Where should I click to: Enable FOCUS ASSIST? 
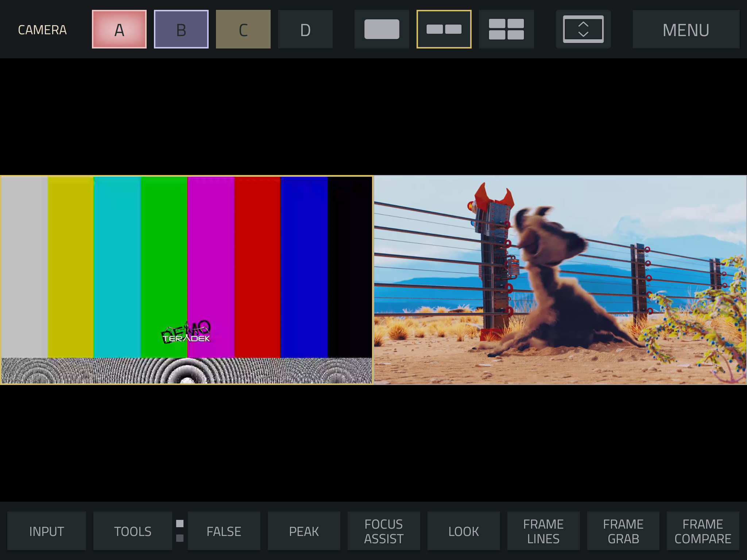point(384,531)
